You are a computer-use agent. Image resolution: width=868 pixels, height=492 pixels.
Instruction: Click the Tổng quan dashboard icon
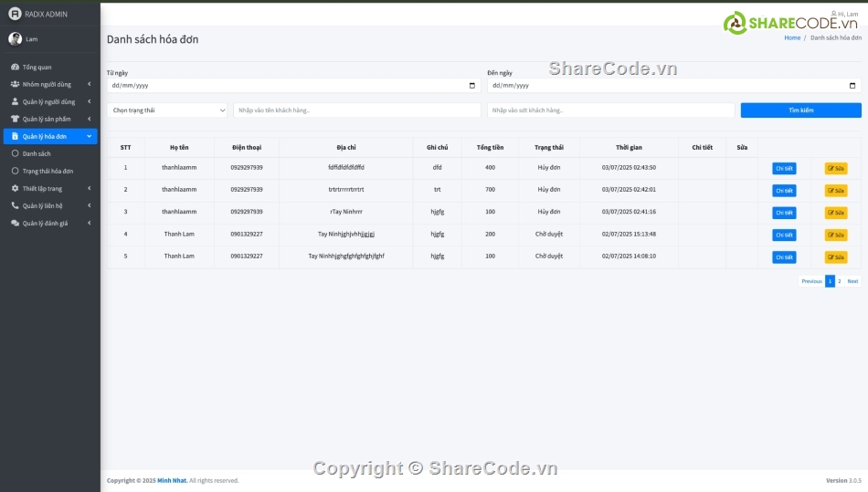pos(15,67)
